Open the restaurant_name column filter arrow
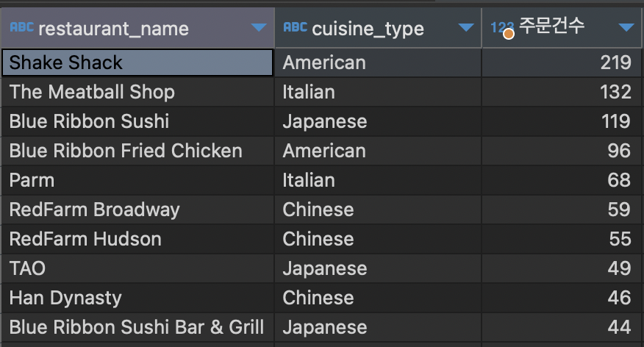 [259, 27]
